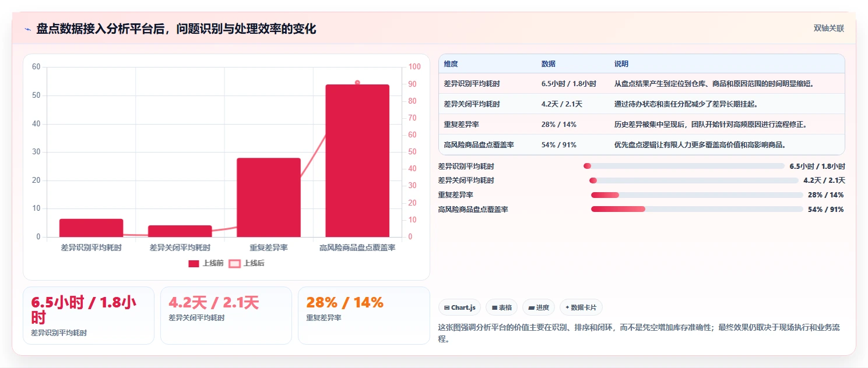Screen dimensions: 868x368
Task: Click the 重复差异率 progress bar
Action: 697,195
